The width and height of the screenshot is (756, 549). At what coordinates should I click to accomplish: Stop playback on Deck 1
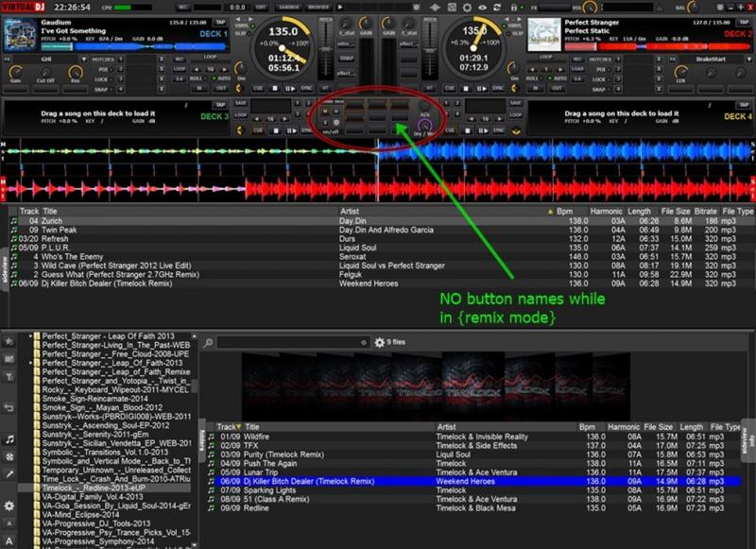coord(275,88)
